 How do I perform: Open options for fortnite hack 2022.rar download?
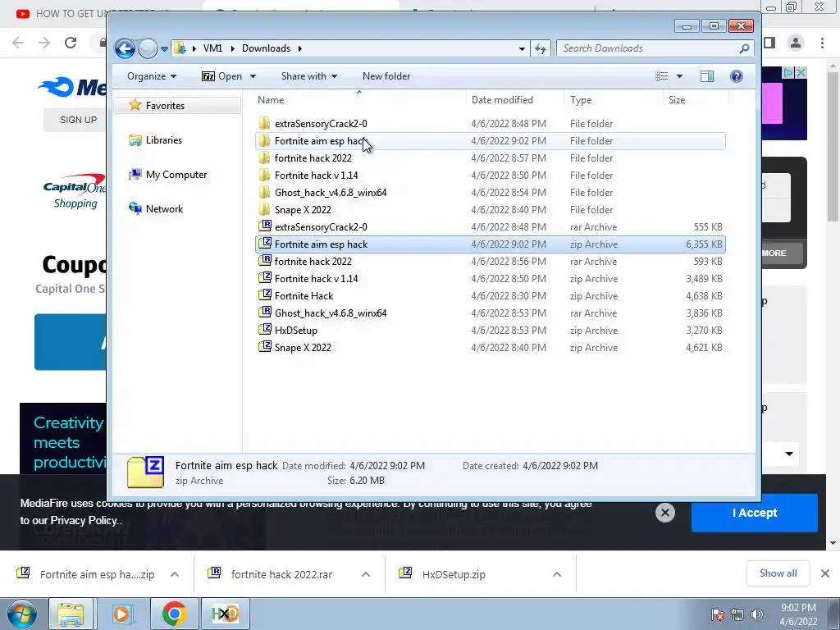click(365, 574)
